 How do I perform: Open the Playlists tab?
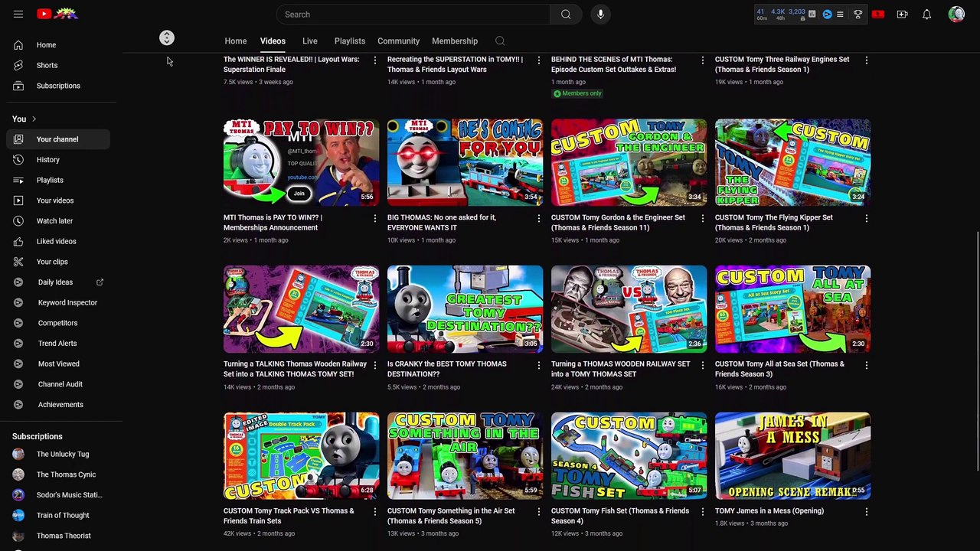point(350,41)
